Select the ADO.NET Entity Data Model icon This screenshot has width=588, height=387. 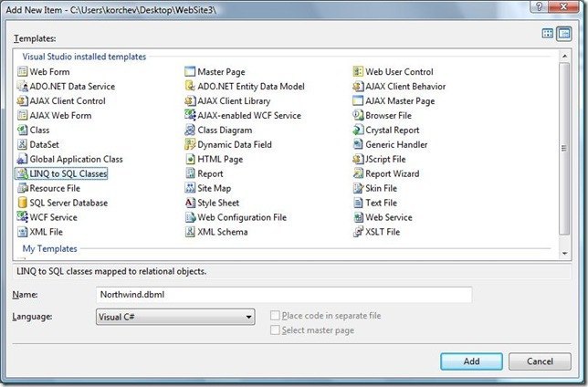[x=190, y=86]
